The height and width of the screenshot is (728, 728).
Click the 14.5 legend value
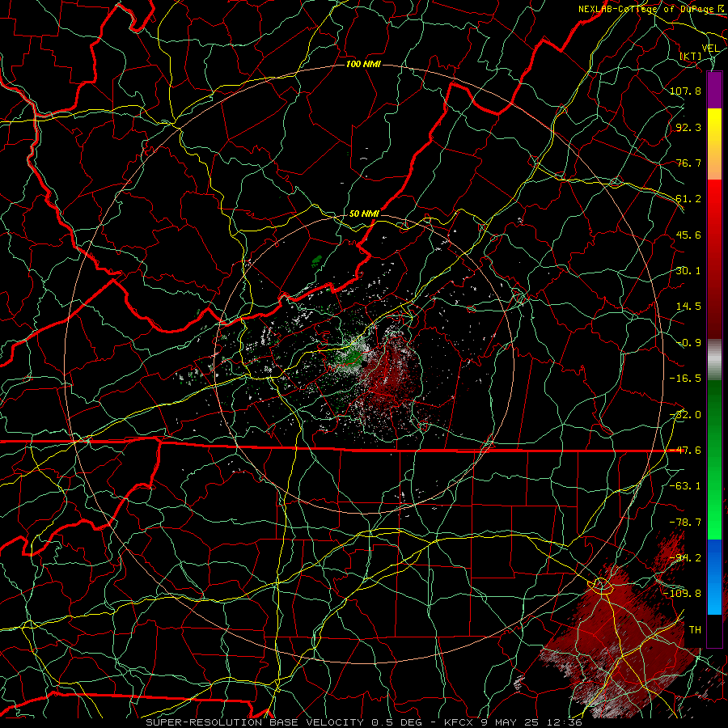pyautogui.click(x=688, y=307)
